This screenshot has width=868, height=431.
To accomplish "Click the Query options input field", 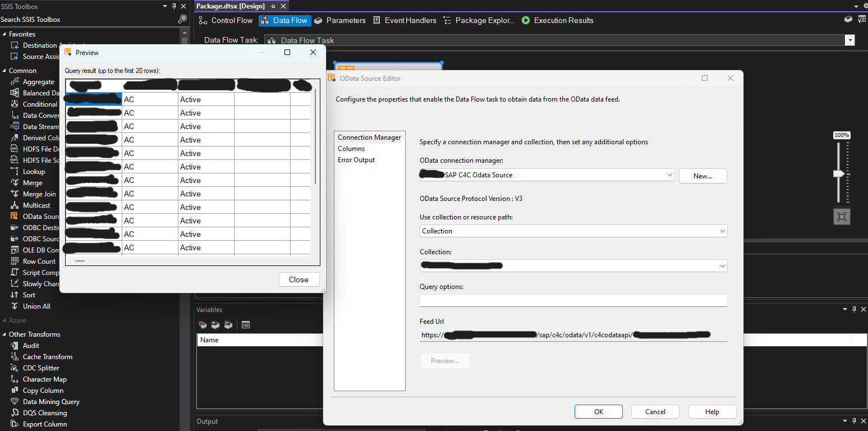I will tap(573, 300).
